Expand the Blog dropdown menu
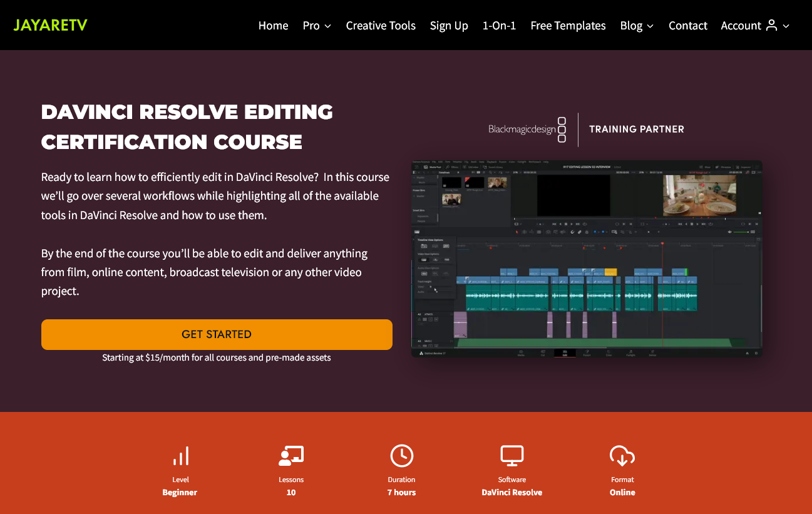The image size is (812, 514). coord(637,26)
